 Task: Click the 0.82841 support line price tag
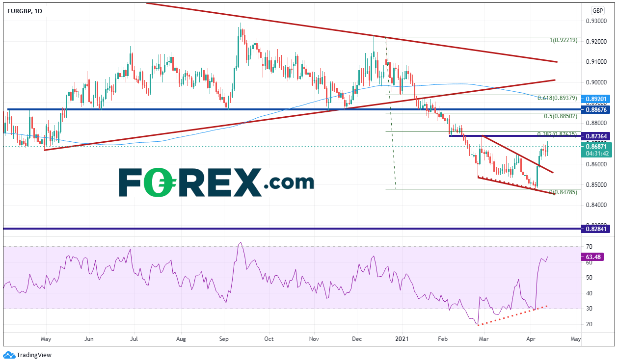(596, 229)
